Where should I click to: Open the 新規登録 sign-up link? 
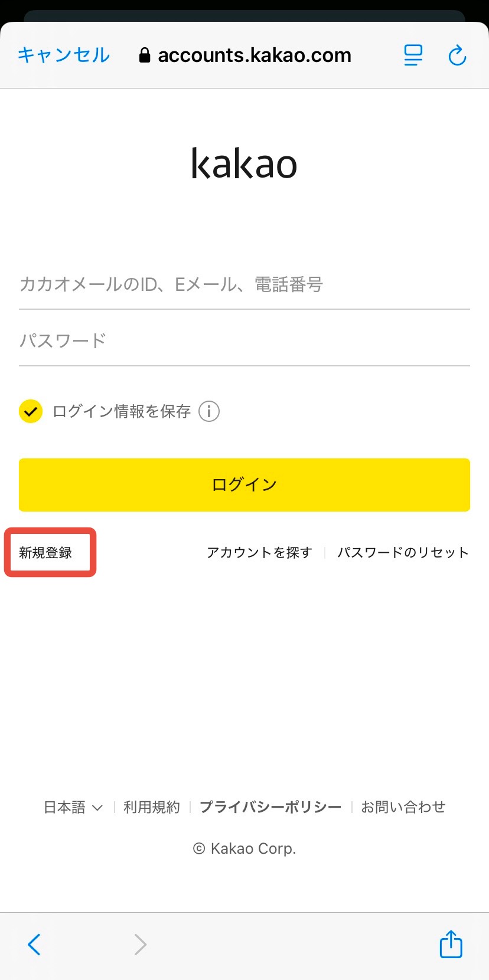tap(45, 553)
